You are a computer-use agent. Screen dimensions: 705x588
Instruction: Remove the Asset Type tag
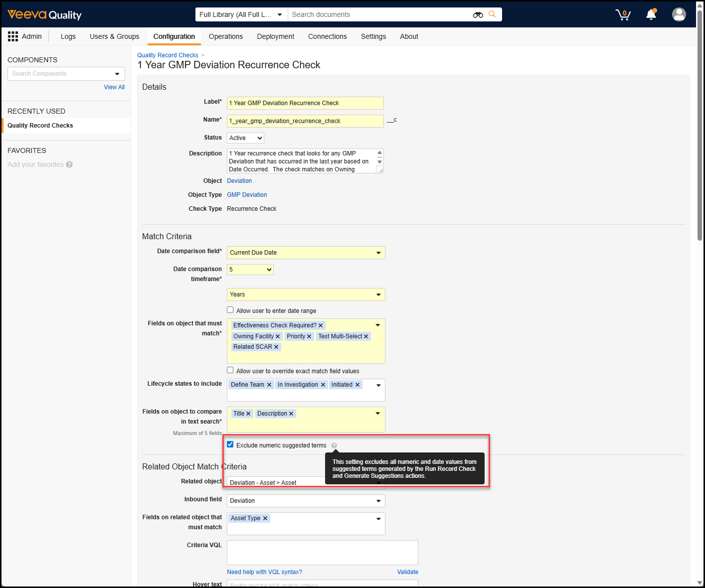click(265, 519)
